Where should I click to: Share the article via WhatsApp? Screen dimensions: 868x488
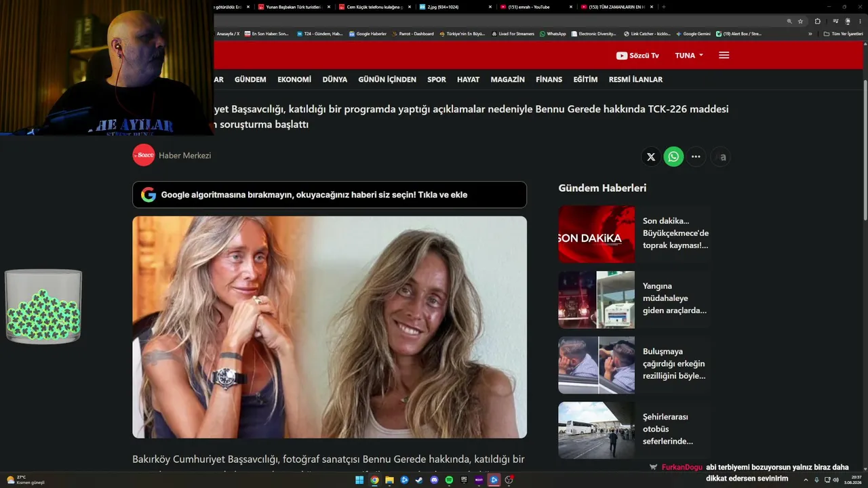click(673, 157)
